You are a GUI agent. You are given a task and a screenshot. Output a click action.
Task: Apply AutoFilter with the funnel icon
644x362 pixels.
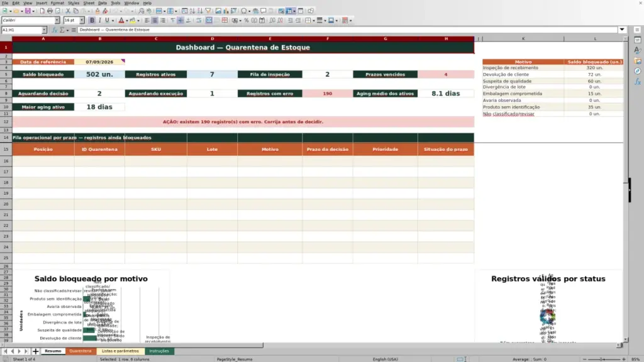208,11
